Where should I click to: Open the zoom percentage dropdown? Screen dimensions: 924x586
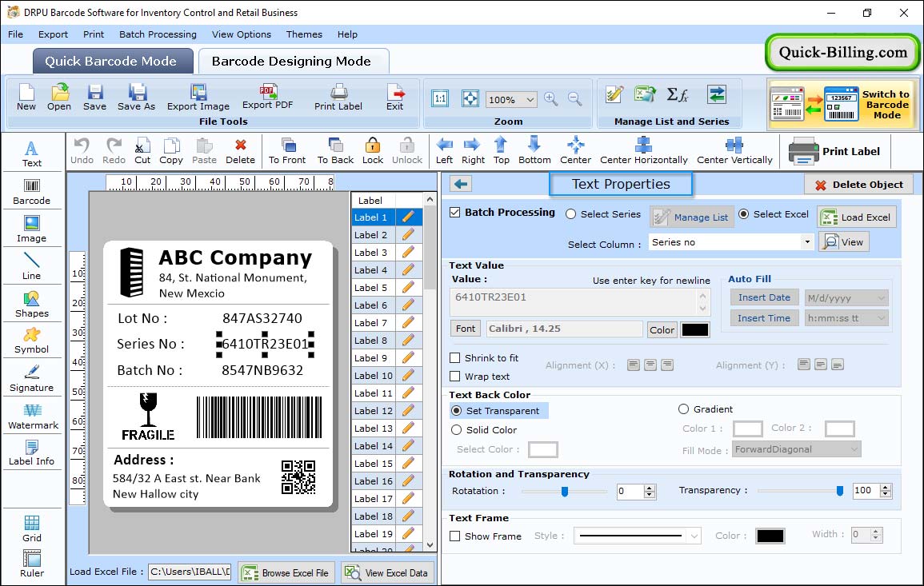530,99
